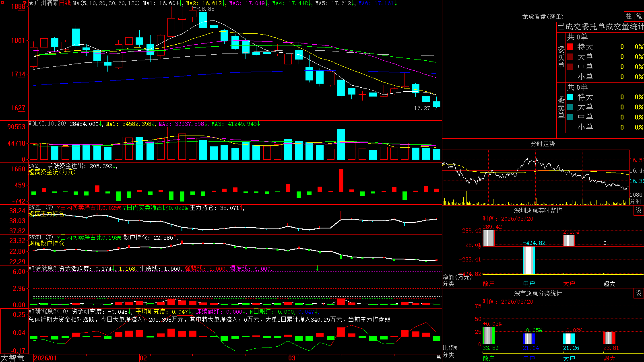Click the SVZL (7) indicator label

tap(41, 208)
